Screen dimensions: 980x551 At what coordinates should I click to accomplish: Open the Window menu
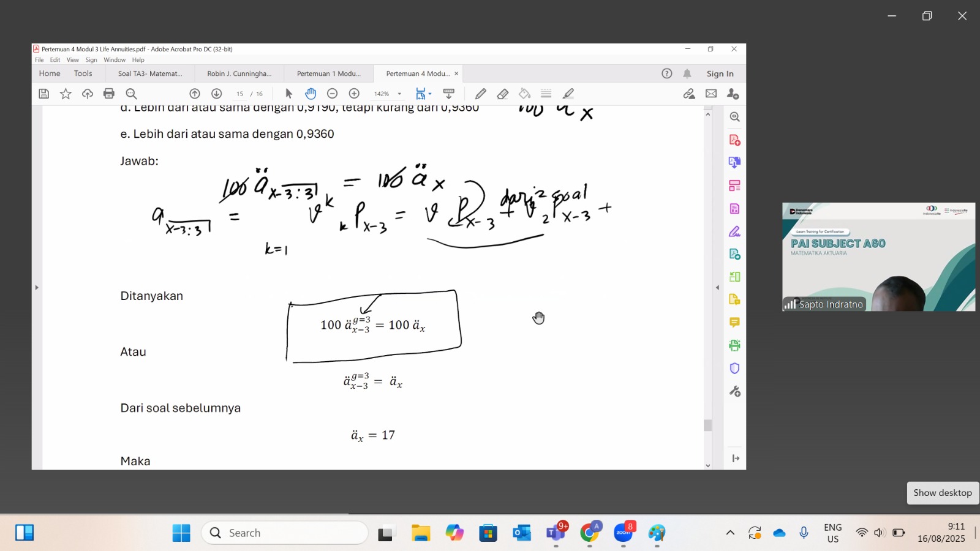point(115,60)
